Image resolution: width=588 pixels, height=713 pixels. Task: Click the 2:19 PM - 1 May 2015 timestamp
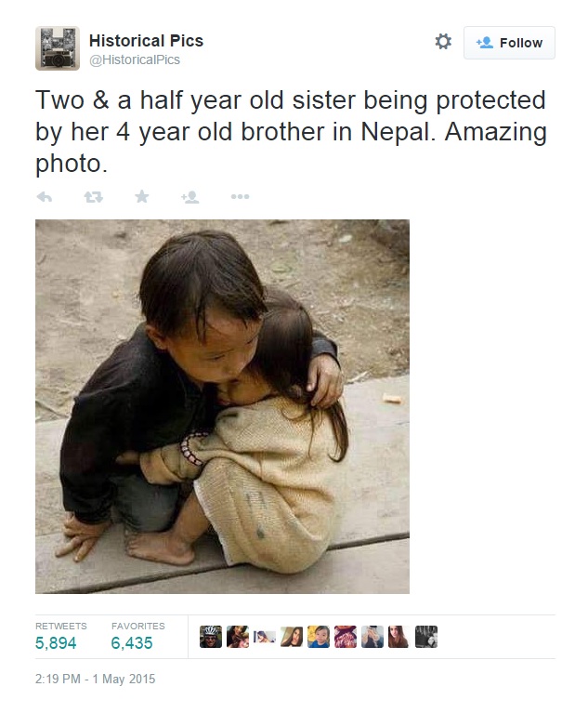[x=96, y=679]
